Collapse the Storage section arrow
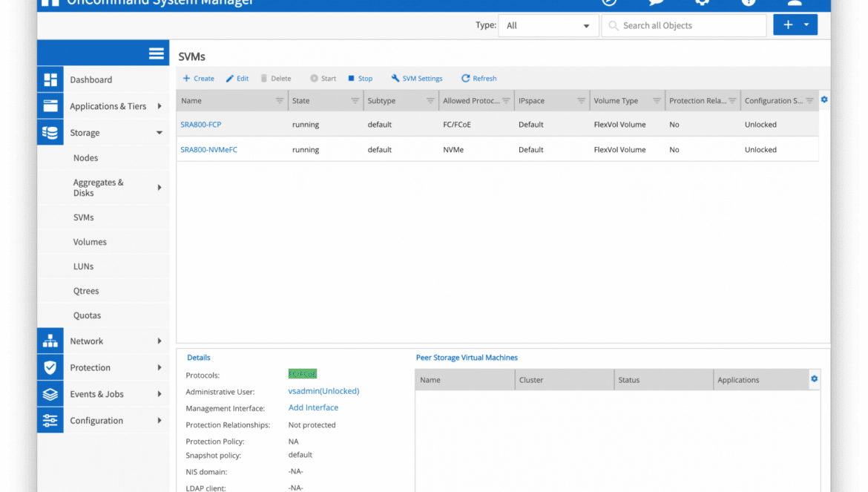 tap(160, 133)
